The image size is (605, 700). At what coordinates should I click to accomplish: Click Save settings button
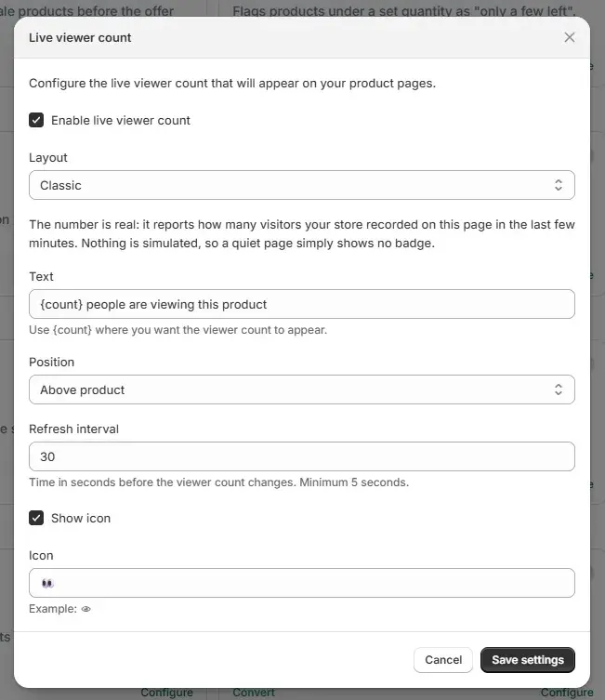(x=528, y=660)
